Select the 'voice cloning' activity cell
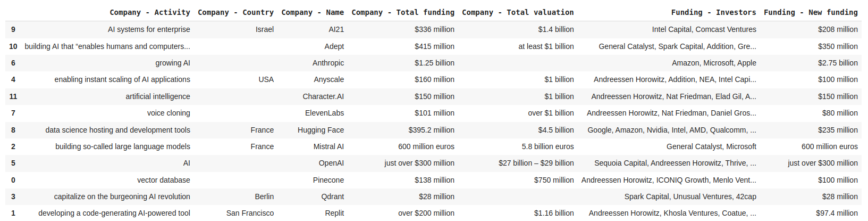 coord(168,113)
